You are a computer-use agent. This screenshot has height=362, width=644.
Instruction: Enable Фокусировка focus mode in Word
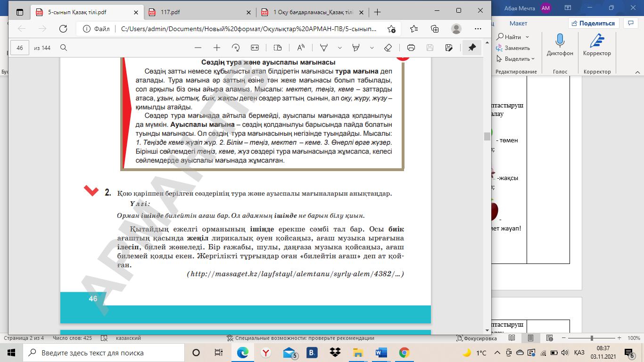pyautogui.click(x=477, y=338)
